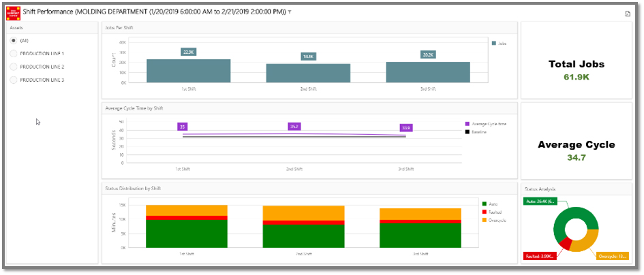The width and height of the screenshot is (644, 275).
Task: Click the 35.2 data label on 2nd Shift
Action: click(x=294, y=127)
